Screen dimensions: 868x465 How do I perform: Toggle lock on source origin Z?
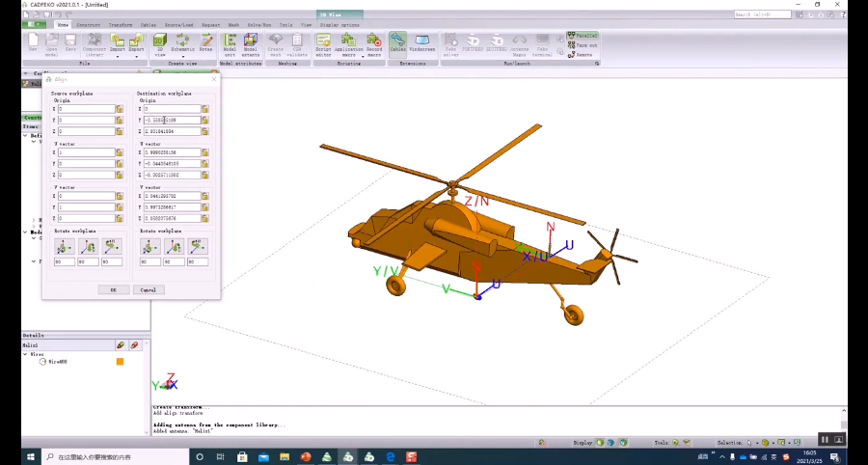click(x=119, y=131)
